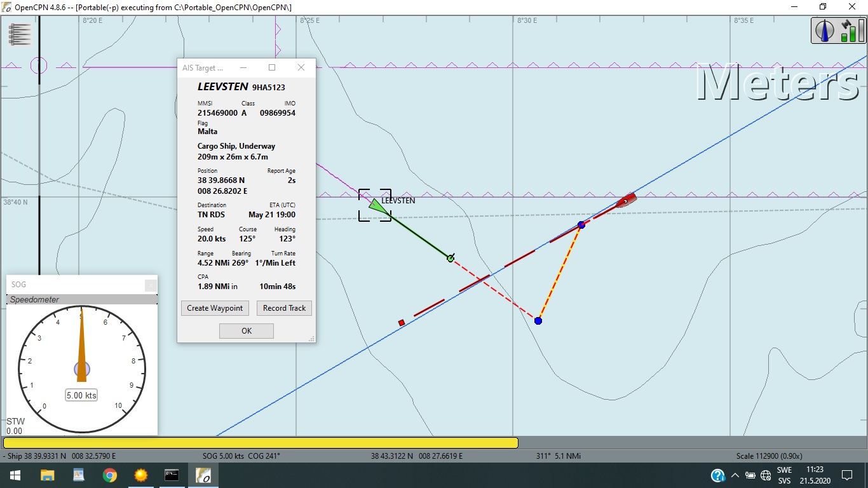868x488 pixels.
Task: Click the ETA May 21 19:00 value
Action: [x=272, y=215]
